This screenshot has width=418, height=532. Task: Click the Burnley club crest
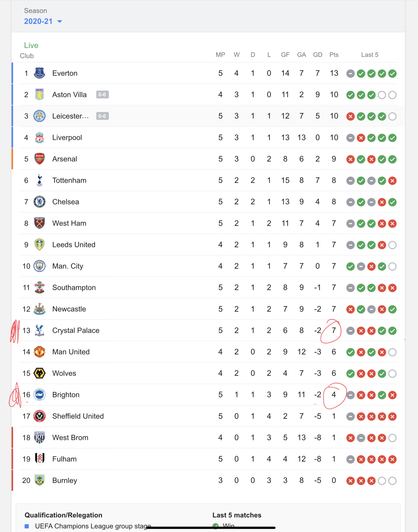(x=39, y=480)
